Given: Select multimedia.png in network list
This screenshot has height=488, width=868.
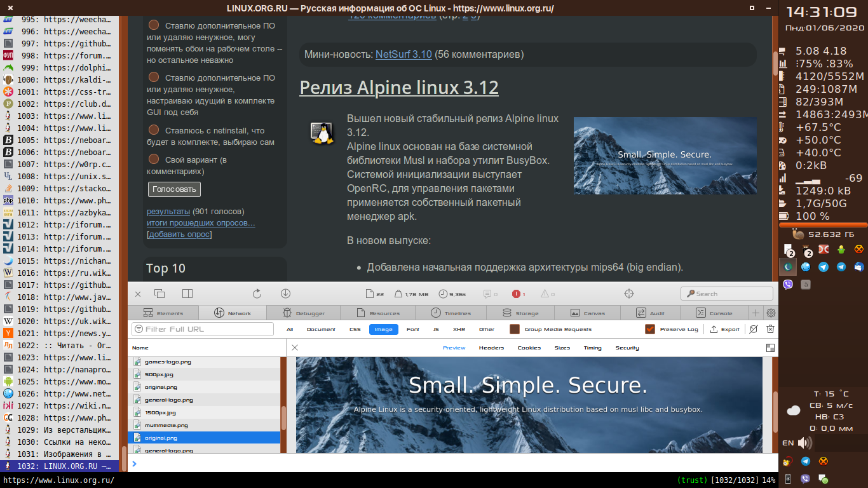Looking at the screenshot, I should pos(205,425).
